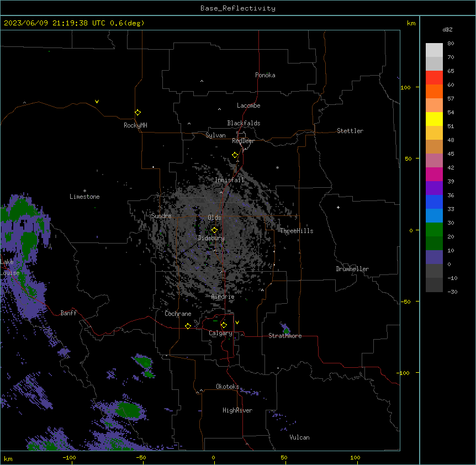Click the green echo patch over Strathmore
Viewport: 476px width, 465px height.
[x=286, y=331]
